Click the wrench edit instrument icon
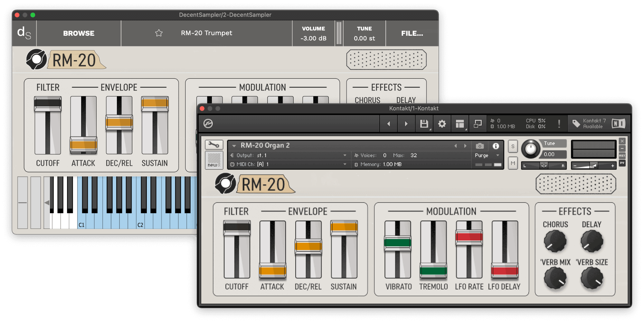The image size is (644, 322). click(214, 145)
